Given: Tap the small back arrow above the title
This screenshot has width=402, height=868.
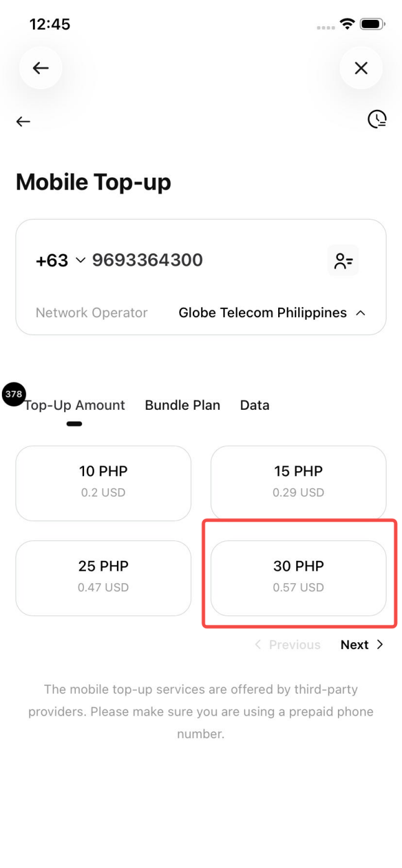Looking at the screenshot, I should 23,122.
